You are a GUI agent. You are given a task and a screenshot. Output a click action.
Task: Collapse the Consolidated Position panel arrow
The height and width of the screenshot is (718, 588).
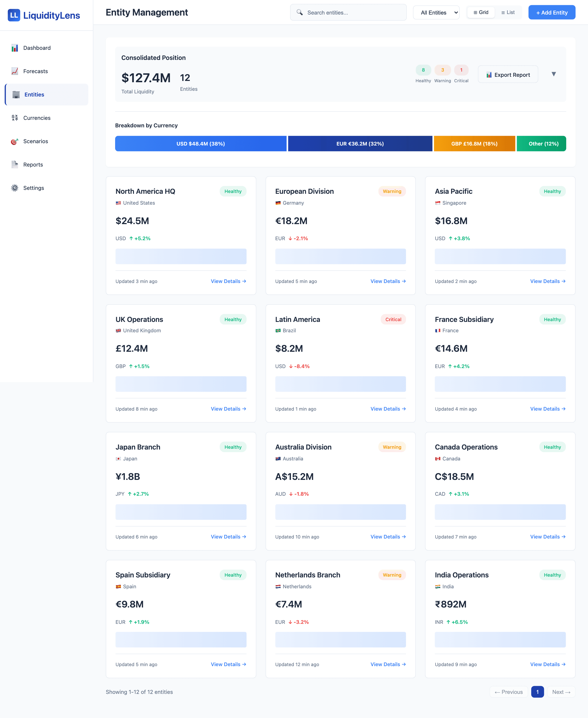[554, 74]
